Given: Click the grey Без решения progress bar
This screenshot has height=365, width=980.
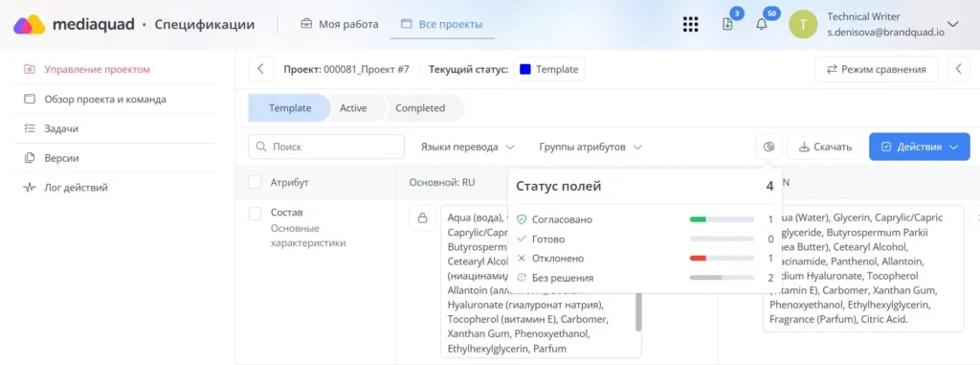Looking at the screenshot, I should tap(722, 278).
